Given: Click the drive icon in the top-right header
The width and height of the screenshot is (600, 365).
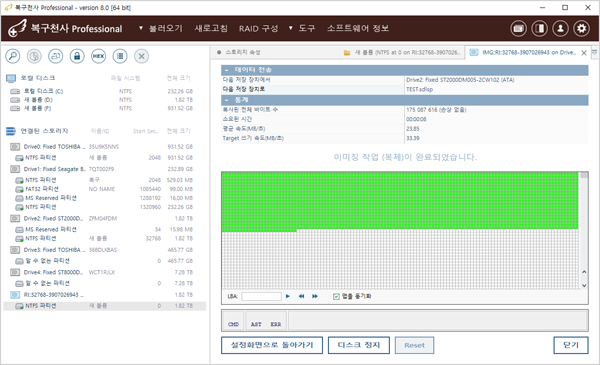Looking at the screenshot, I should pos(518,28).
